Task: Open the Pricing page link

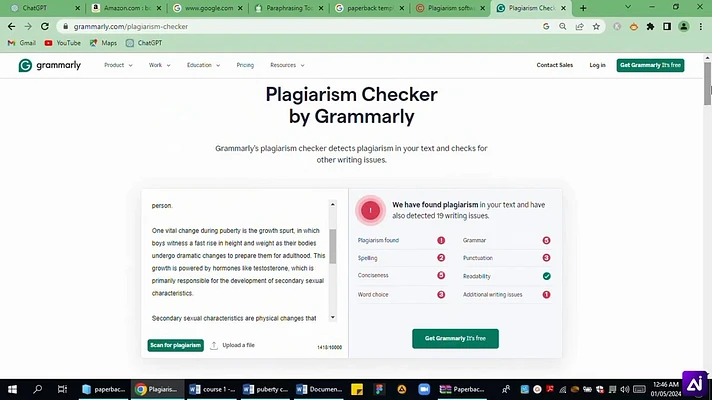Action: point(245,65)
